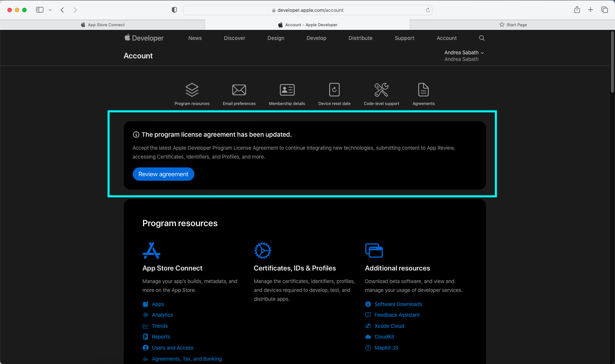Switch to Account - Apple Developer tab

click(307, 25)
